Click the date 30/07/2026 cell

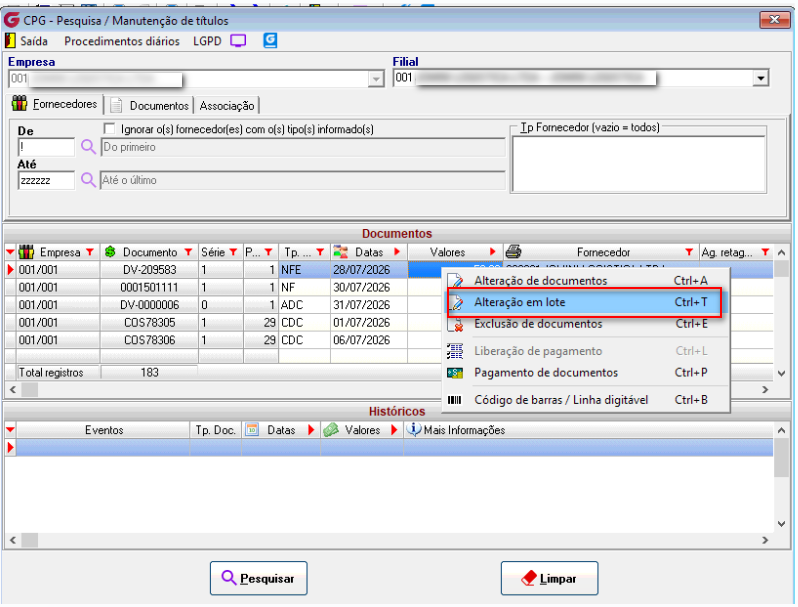point(368,287)
